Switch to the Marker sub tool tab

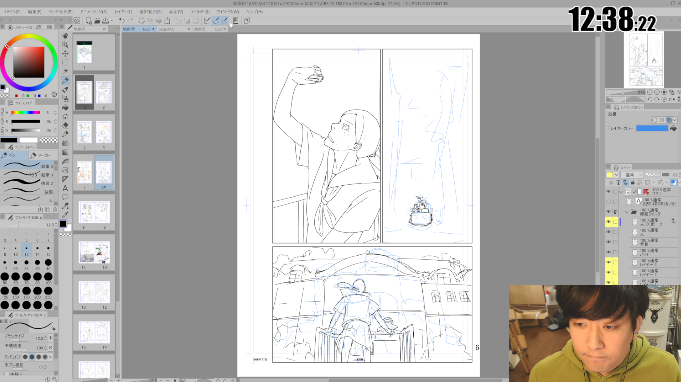pyautogui.click(x=43, y=155)
